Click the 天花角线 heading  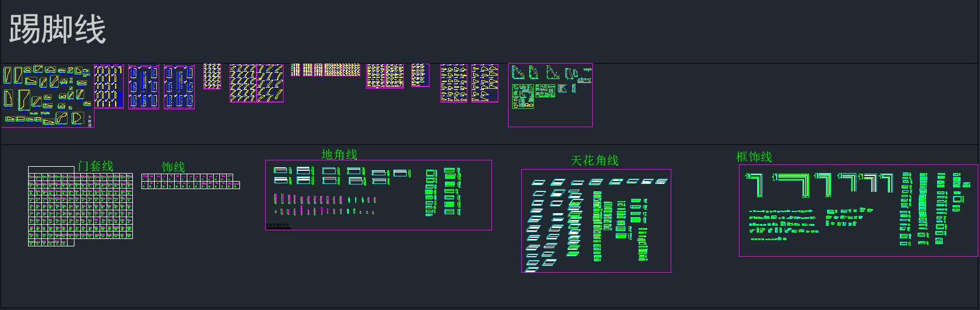point(595,160)
